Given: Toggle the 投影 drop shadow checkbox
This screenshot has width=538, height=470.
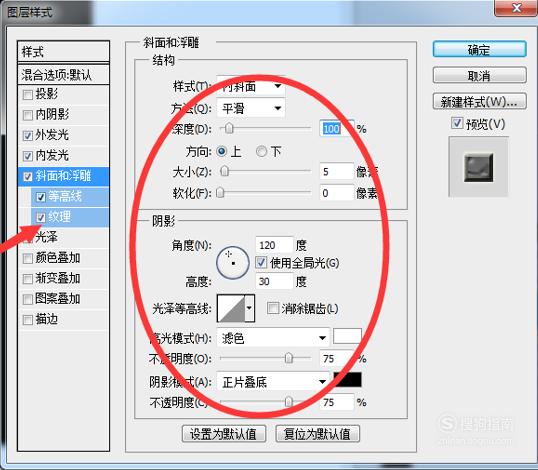Looking at the screenshot, I should (27, 94).
